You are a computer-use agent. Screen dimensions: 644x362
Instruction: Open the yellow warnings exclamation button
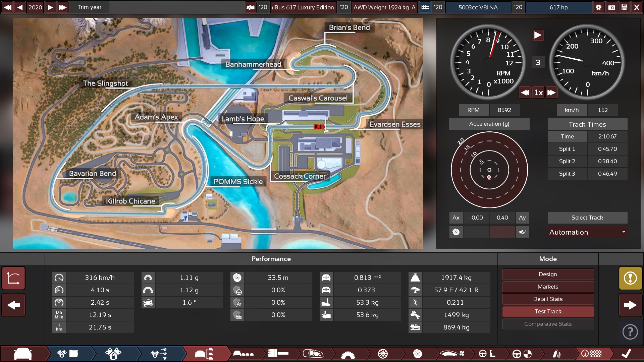point(630,278)
